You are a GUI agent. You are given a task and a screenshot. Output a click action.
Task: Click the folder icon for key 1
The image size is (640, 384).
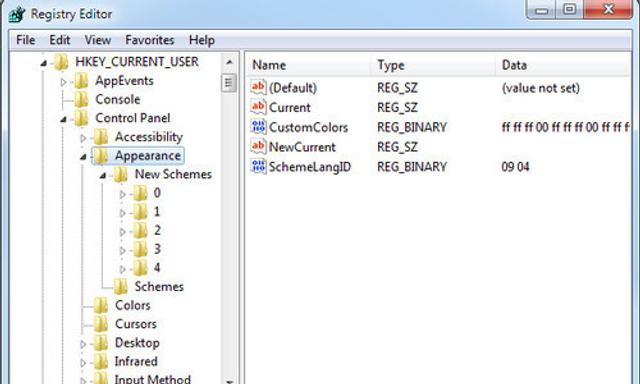click(x=140, y=212)
